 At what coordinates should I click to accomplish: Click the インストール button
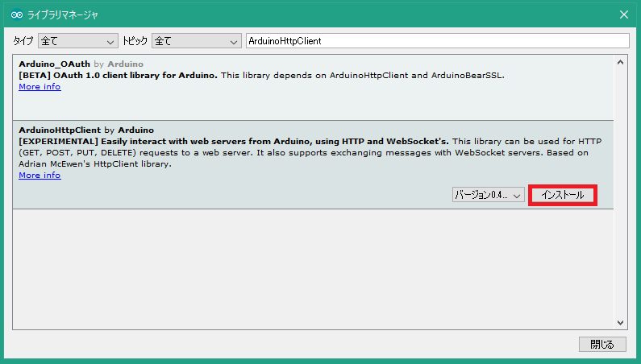tap(563, 195)
